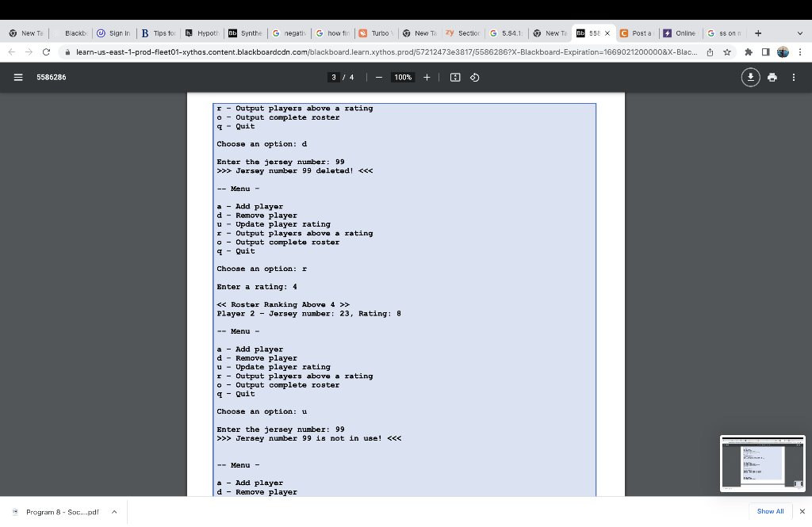
Task: Select the document preview thumbnail
Action: pos(762,464)
